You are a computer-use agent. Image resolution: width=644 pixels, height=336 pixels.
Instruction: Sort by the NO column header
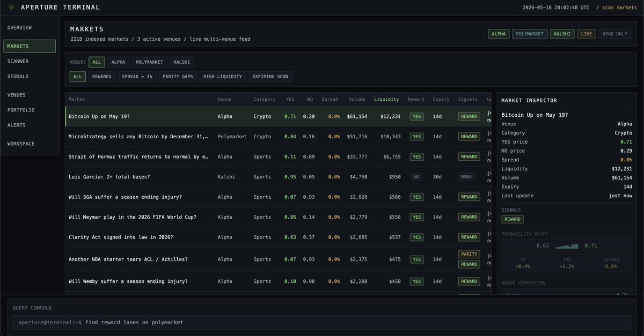coord(310,99)
